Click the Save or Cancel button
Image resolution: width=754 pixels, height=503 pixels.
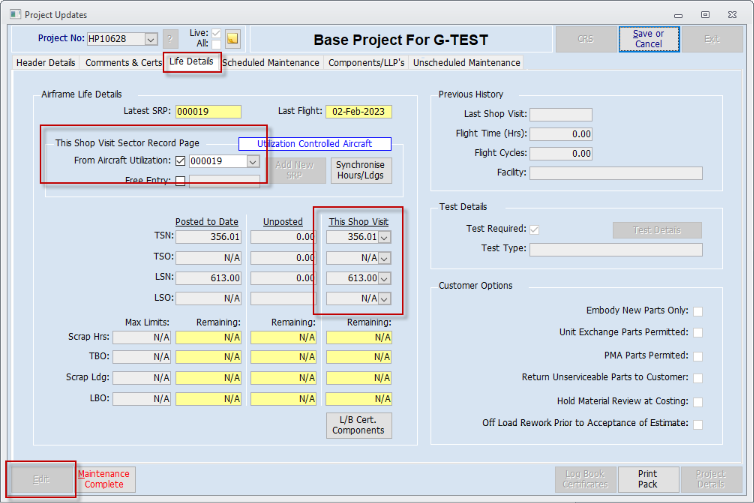point(649,39)
